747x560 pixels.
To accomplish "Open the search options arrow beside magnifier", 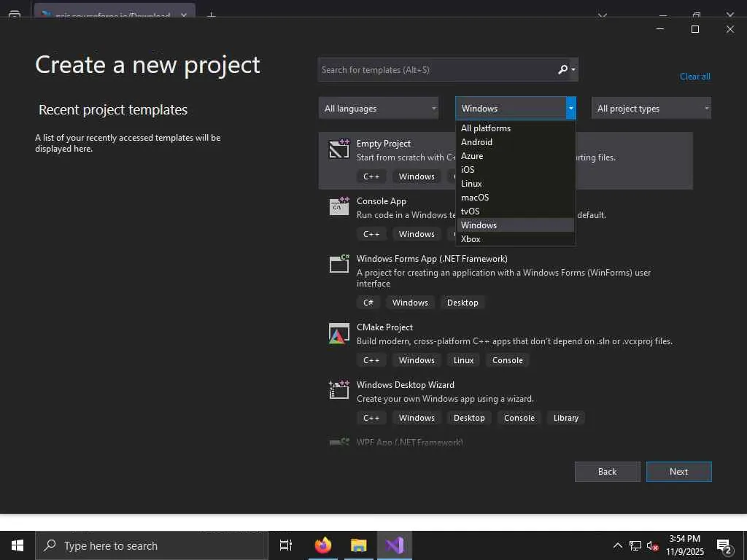I will (573, 69).
